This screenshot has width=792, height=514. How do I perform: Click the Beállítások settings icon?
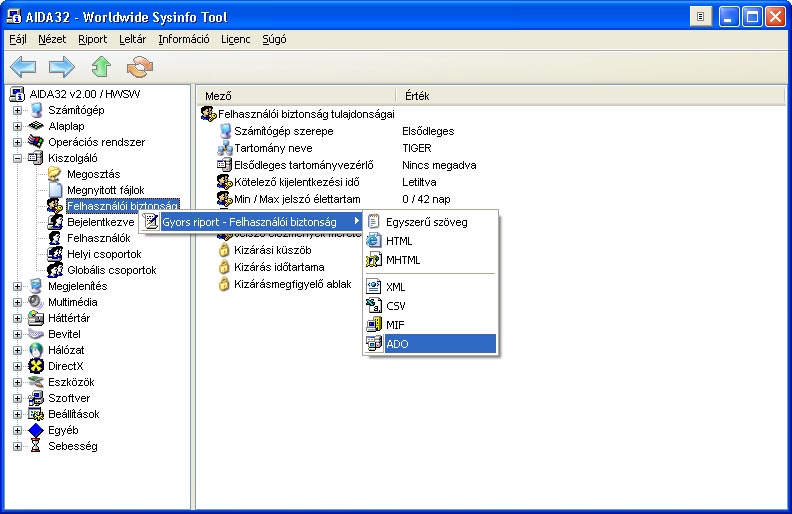(36, 414)
